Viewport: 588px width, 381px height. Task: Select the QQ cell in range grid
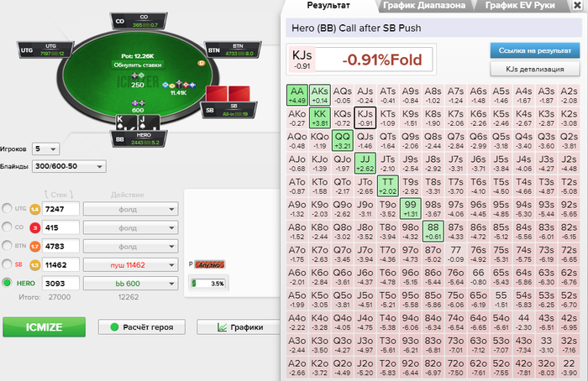[x=343, y=140]
